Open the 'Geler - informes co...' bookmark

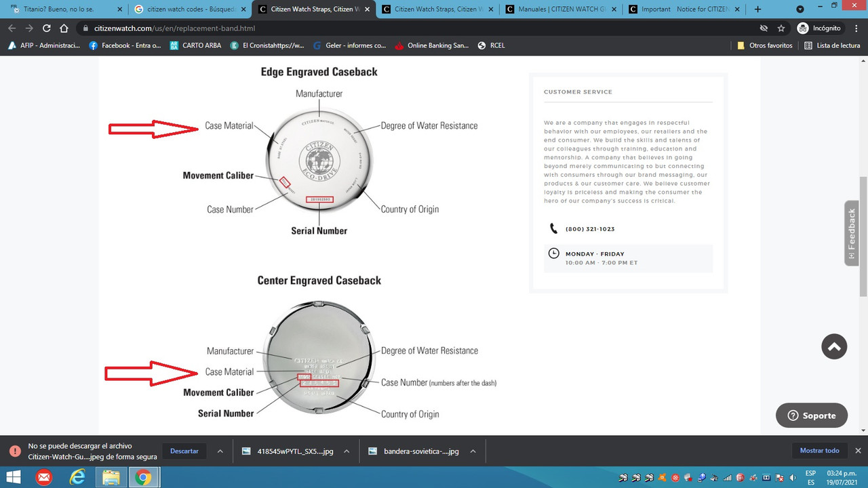(350, 45)
